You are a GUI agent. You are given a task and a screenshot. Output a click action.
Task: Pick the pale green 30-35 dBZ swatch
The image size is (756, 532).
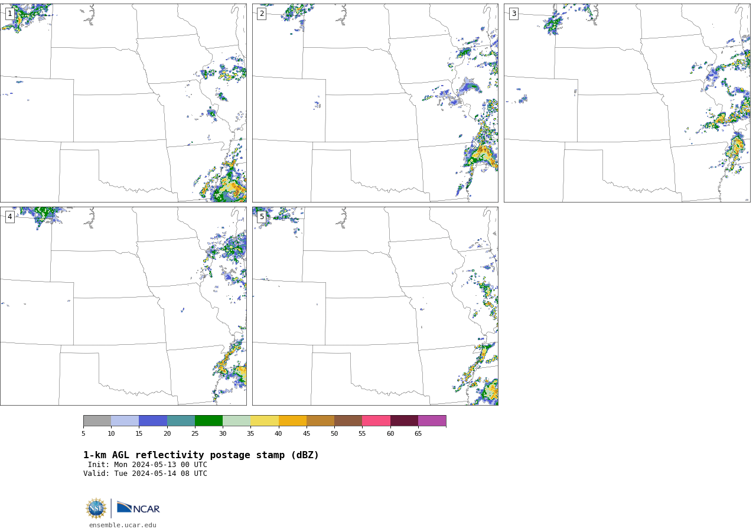coord(237,420)
